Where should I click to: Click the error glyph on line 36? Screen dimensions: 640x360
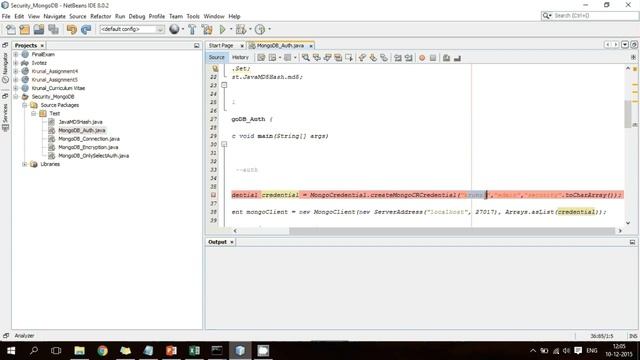pyautogui.click(x=213, y=195)
